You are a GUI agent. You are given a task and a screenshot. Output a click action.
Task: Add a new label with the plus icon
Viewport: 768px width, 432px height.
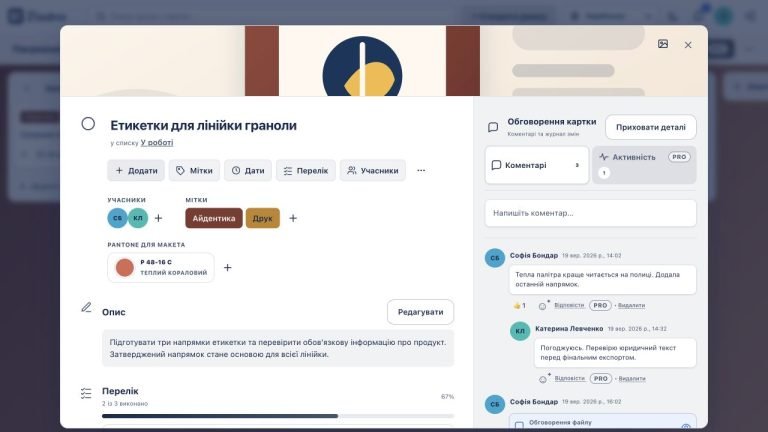[293, 218]
